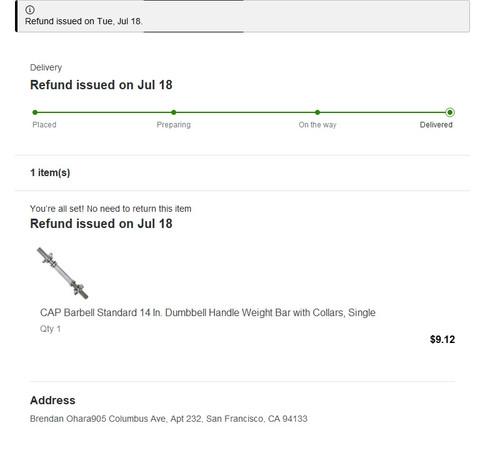Open the CAP Barbell Dumbbell Handle product link
500x466 pixels.
(x=208, y=313)
